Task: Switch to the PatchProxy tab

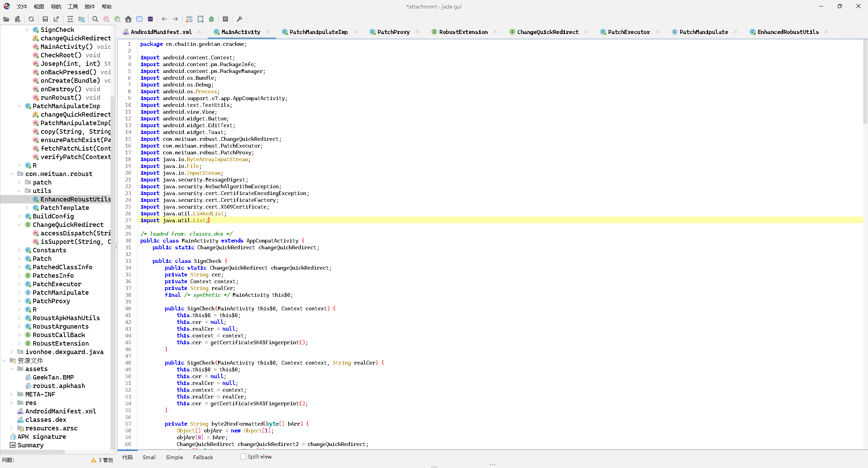Action: (x=393, y=32)
